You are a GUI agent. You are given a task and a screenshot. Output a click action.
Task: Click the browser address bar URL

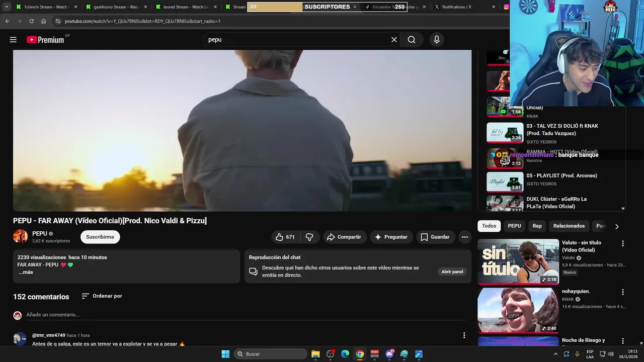(x=142, y=21)
